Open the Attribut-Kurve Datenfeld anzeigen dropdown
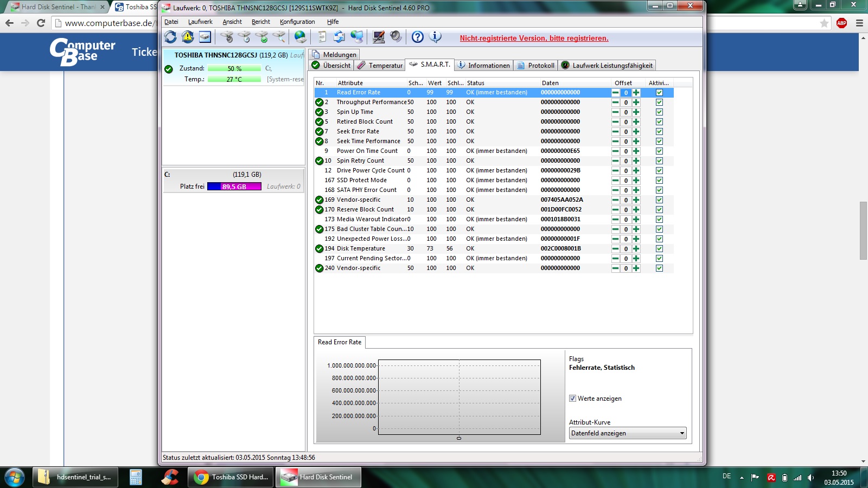 [628, 433]
